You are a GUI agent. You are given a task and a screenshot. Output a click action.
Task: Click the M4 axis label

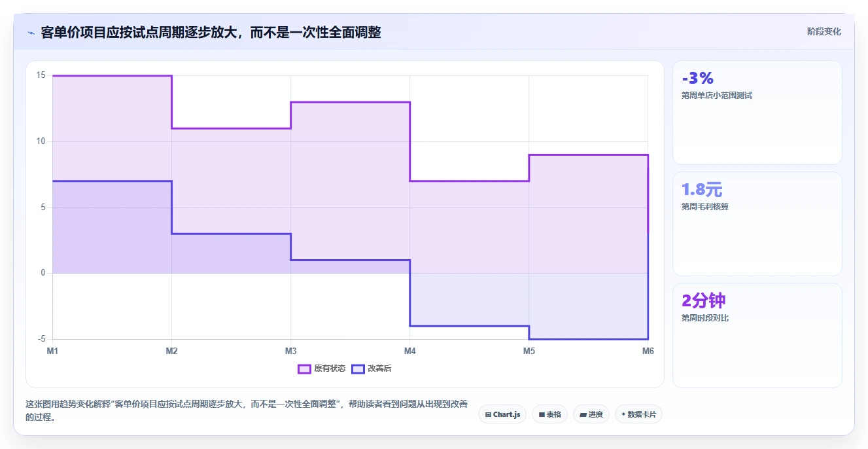(409, 351)
